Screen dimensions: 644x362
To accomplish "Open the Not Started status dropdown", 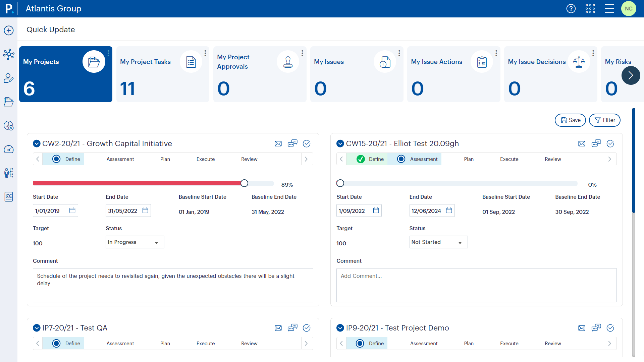I will (438, 242).
